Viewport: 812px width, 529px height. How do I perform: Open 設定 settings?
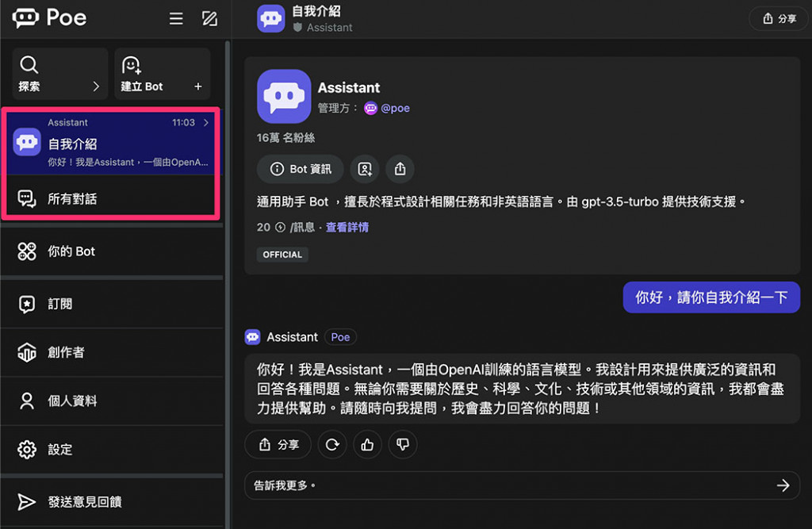click(x=112, y=449)
